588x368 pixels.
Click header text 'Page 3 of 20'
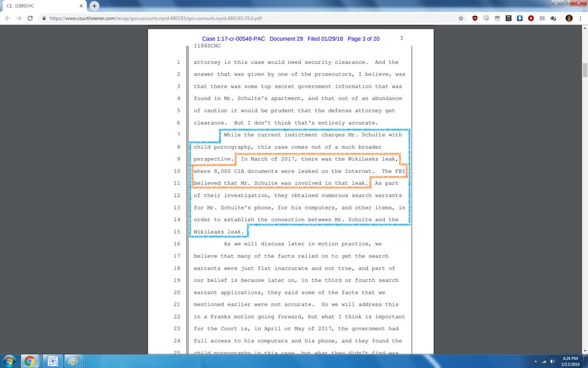363,39
